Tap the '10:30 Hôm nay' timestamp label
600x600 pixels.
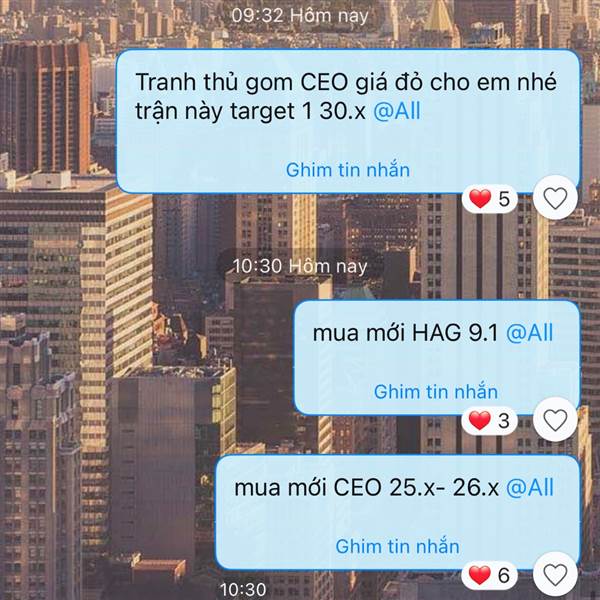[x=300, y=266]
